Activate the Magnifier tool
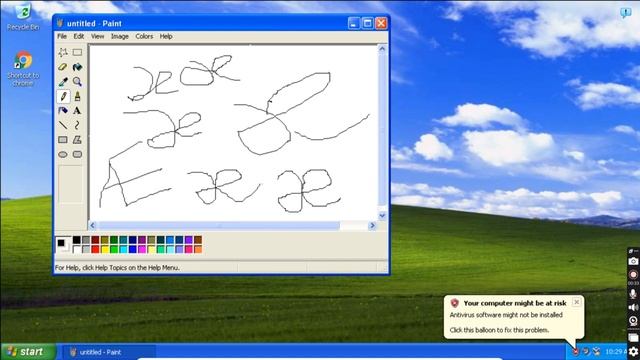Viewport: 640px width, 360px height. pos(77,82)
